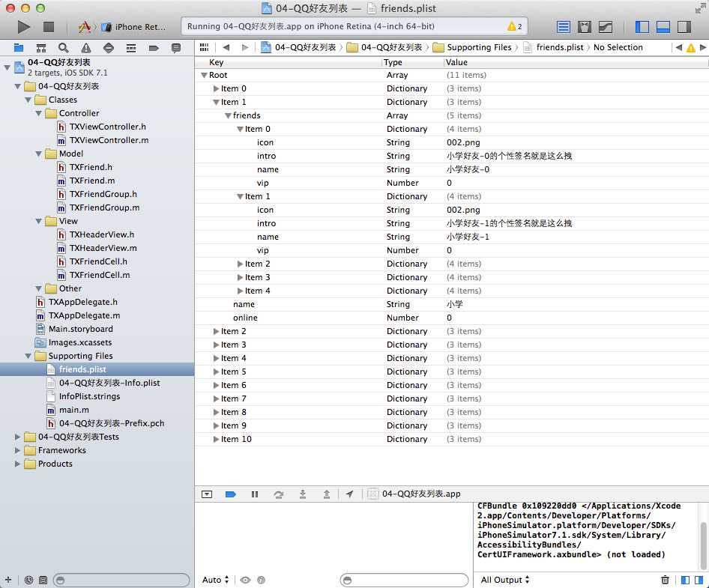Select Main.storyboard in navigator
Viewport: 709px width, 588px height.
[81, 329]
